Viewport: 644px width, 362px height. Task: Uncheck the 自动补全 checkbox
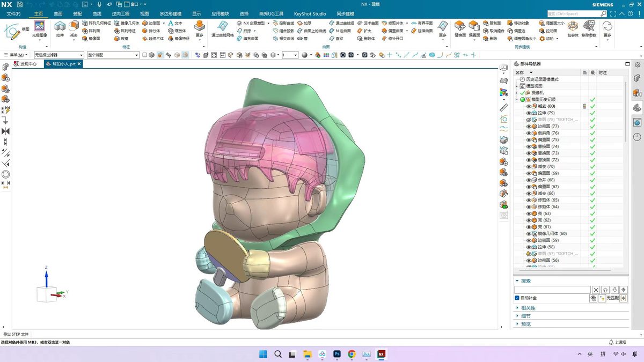click(517, 298)
